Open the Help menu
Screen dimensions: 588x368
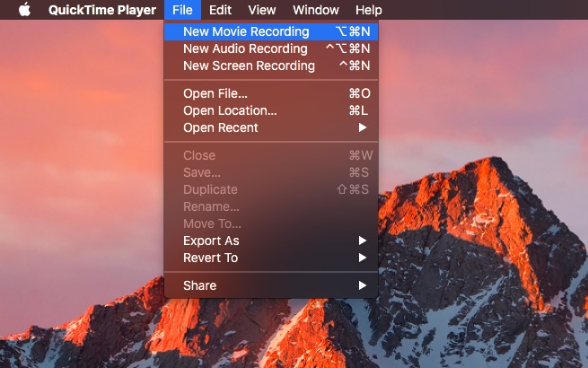(x=369, y=10)
